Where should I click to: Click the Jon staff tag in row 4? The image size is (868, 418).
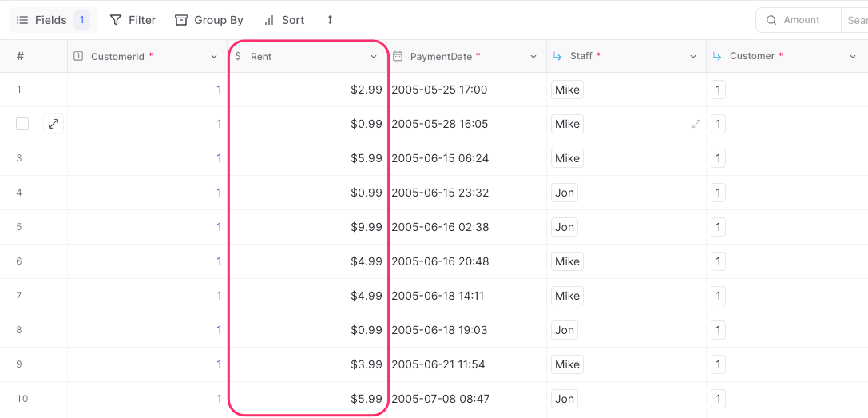[x=564, y=193]
